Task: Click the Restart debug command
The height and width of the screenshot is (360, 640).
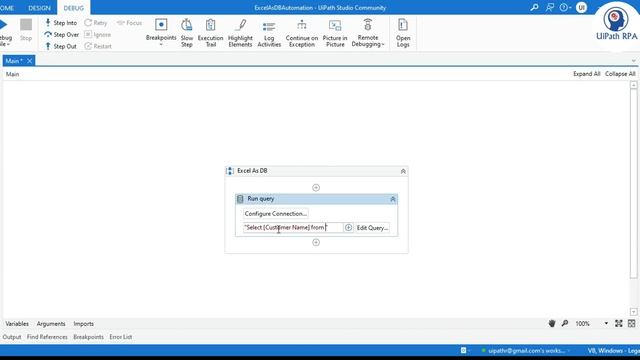Action: pos(98,46)
